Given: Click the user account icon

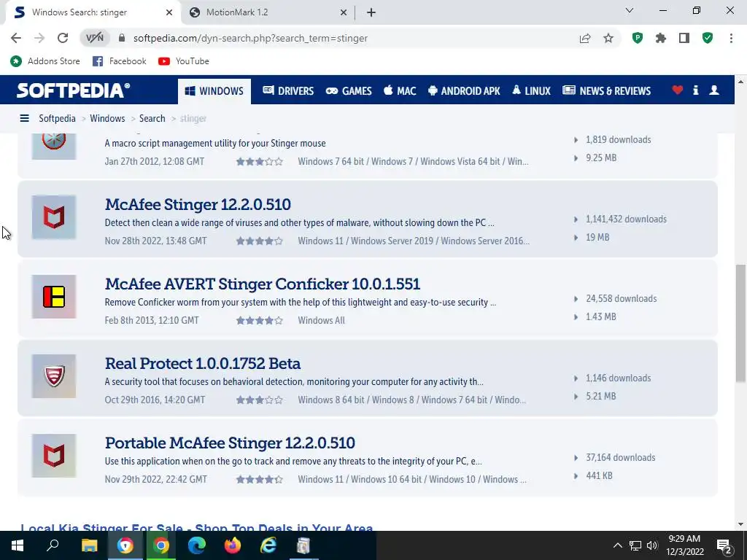Looking at the screenshot, I should (x=713, y=90).
